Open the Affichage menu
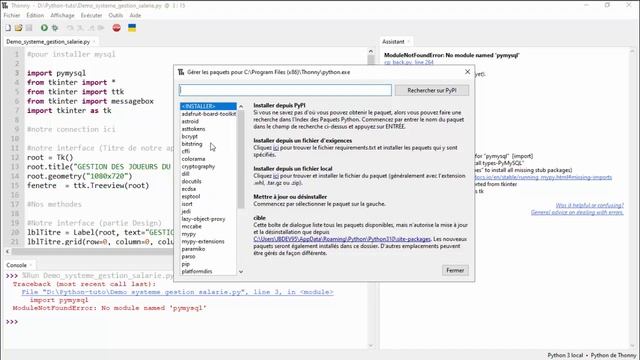Image resolution: width=640 pixels, height=360 pixels. click(62, 16)
